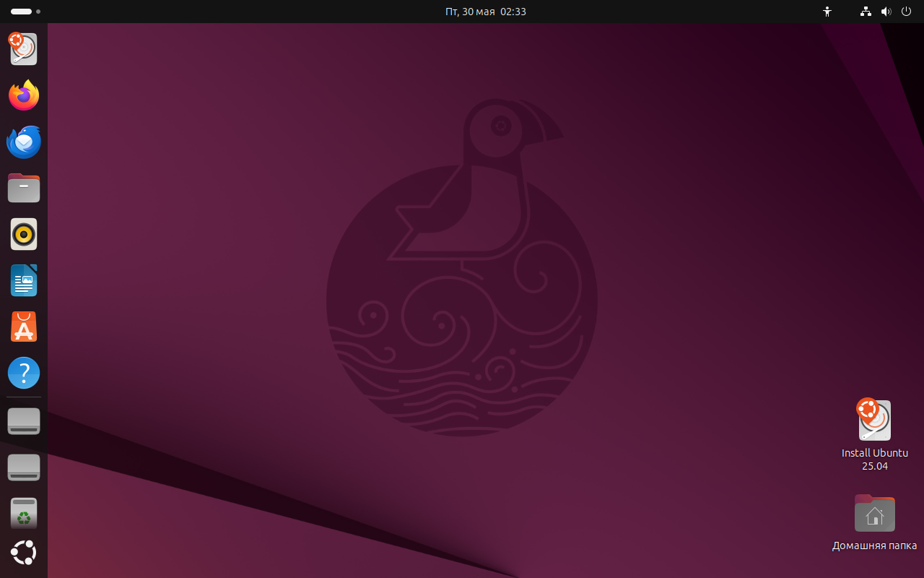This screenshot has width=924, height=578.
Task: Open Install Ubuntu 25.04 desktop icon
Action: click(875, 434)
